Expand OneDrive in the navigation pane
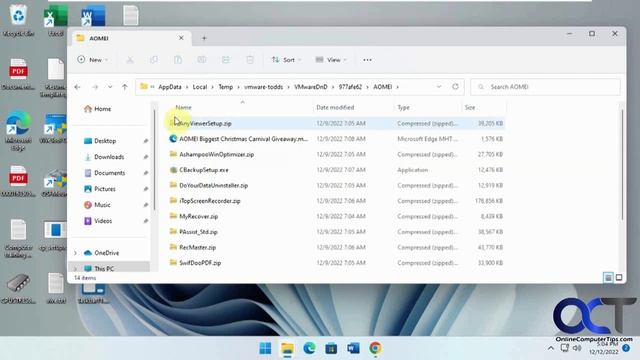The image size is (640, 360). (75, 253)
